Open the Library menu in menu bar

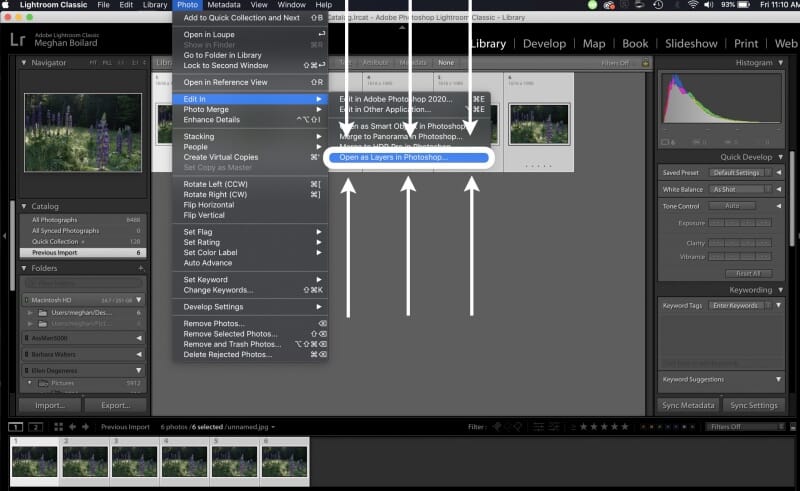[155, 5]
